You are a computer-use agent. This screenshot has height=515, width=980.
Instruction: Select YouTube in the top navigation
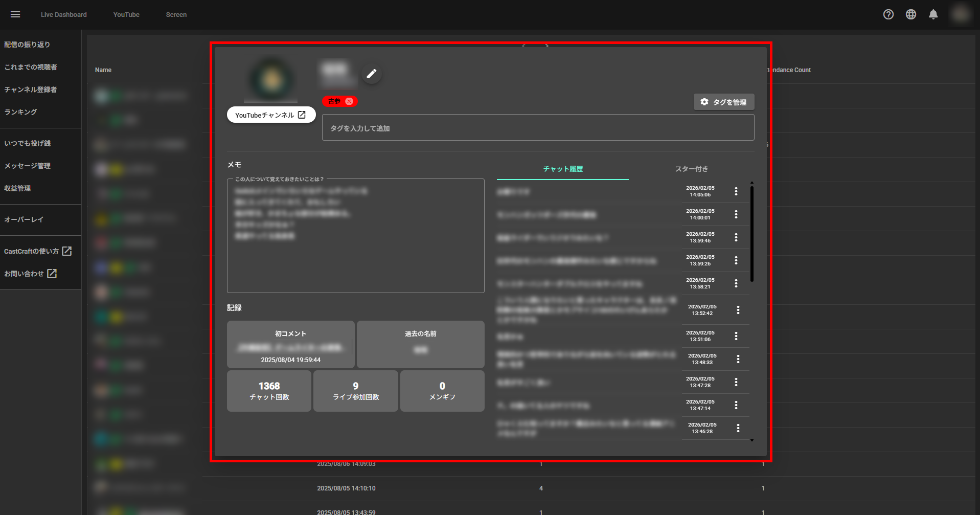(126, 14)
